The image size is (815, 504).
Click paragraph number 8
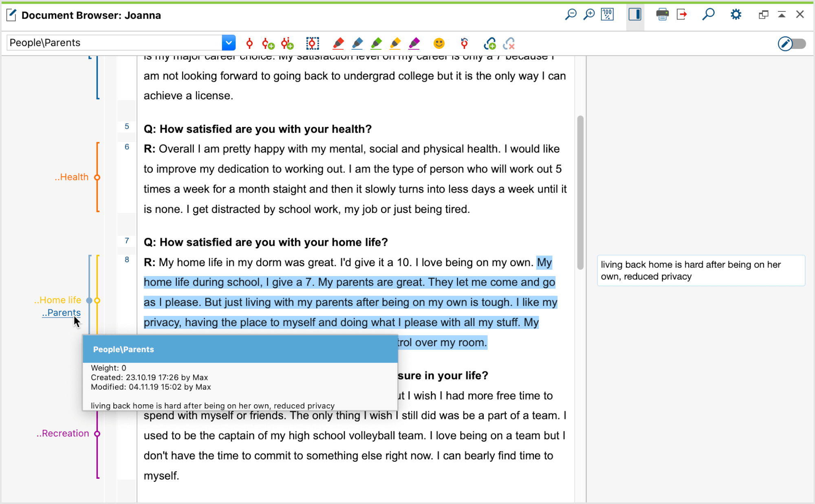(x=127, y=260)
